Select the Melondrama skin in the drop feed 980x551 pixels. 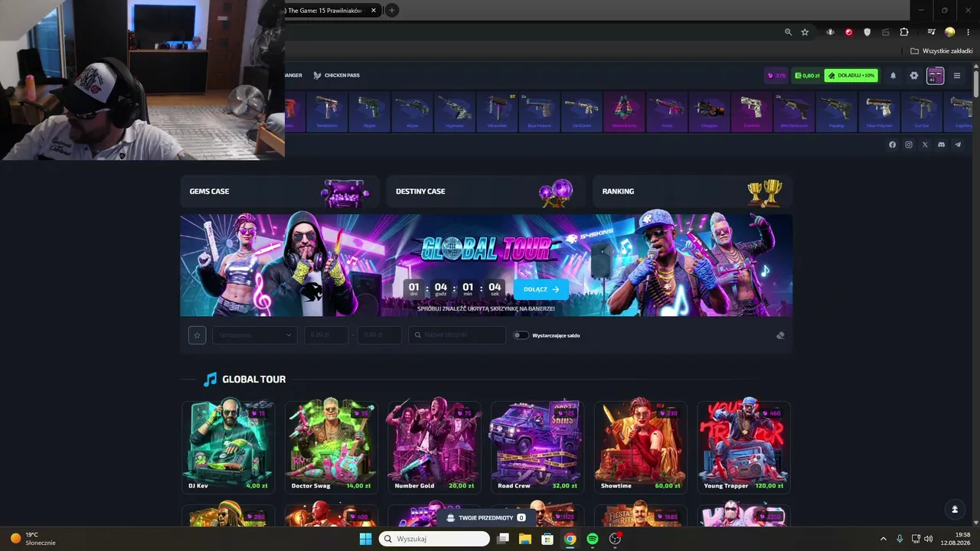click(624, 112)
